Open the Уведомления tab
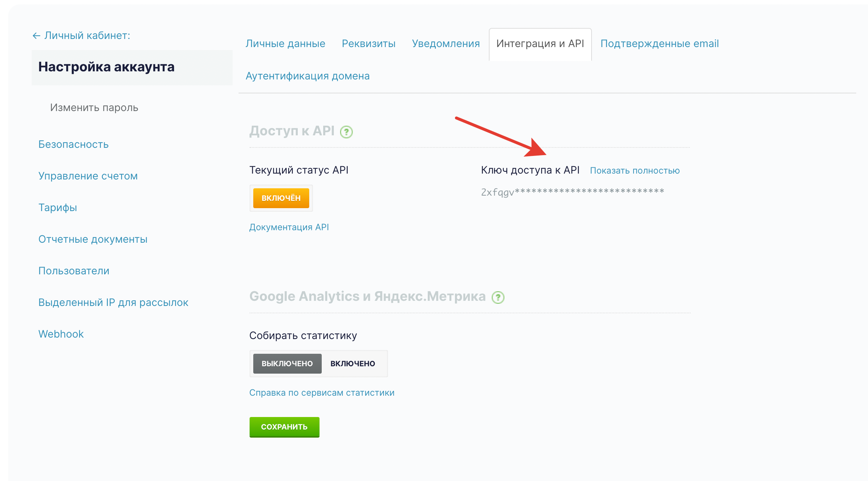 pos(446,44)
